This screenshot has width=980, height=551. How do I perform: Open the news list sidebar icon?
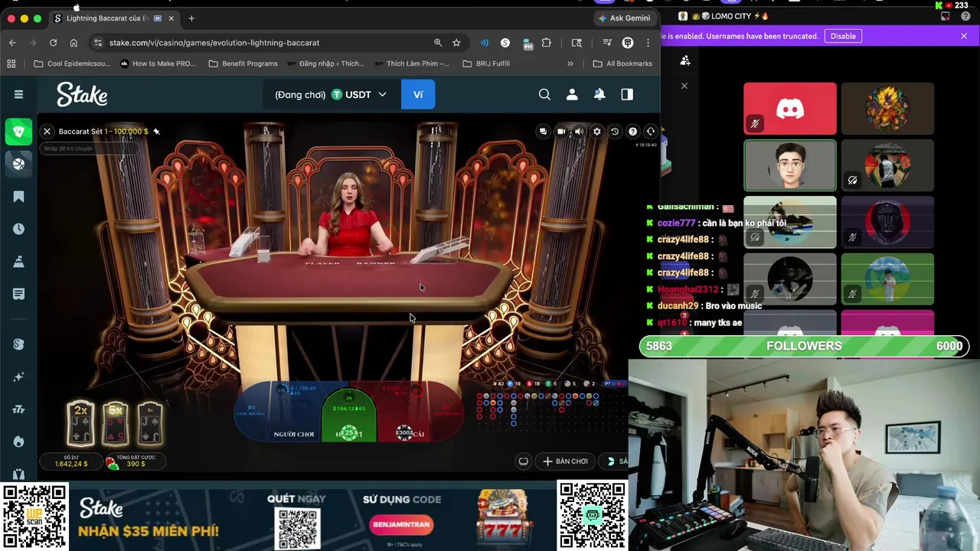coord(18,294)
